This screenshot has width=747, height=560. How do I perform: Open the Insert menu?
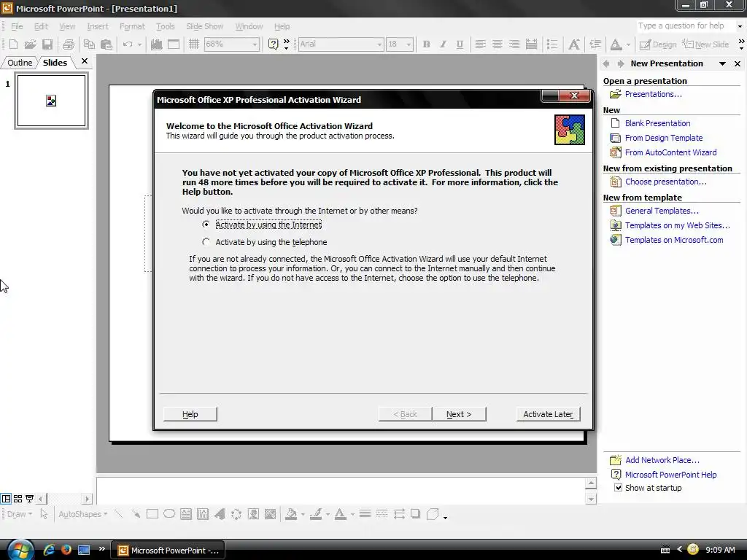tap(98, 26)
